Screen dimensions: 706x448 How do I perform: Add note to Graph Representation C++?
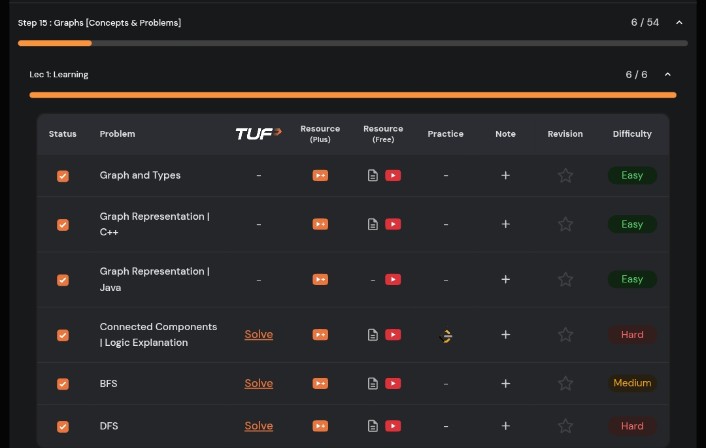(x=505, y=224)
